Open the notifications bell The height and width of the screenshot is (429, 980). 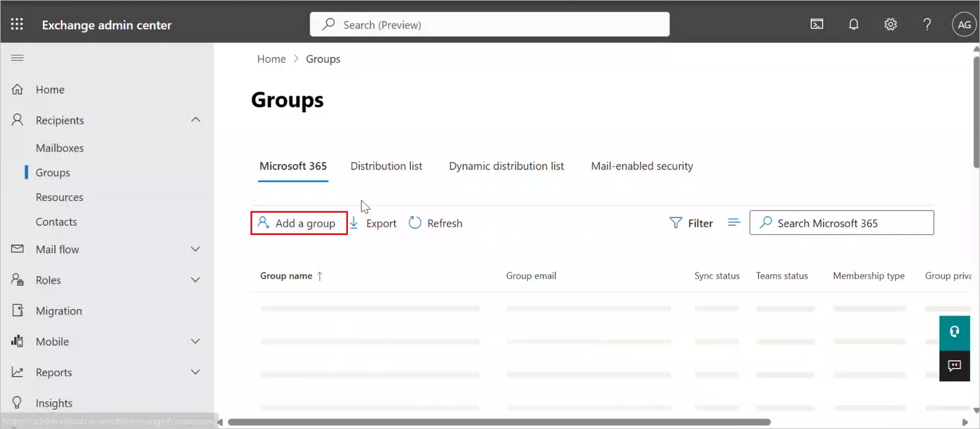coord(854,24)
